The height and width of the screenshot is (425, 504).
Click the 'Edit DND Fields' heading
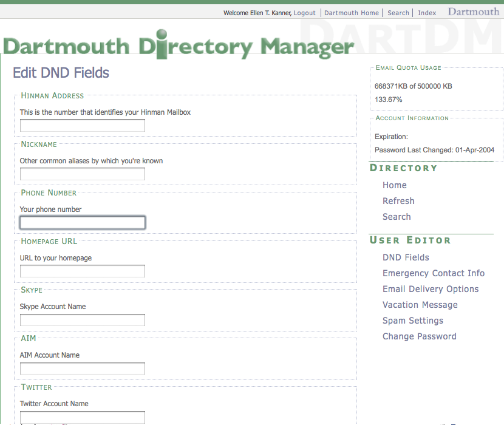click(61, 73)
